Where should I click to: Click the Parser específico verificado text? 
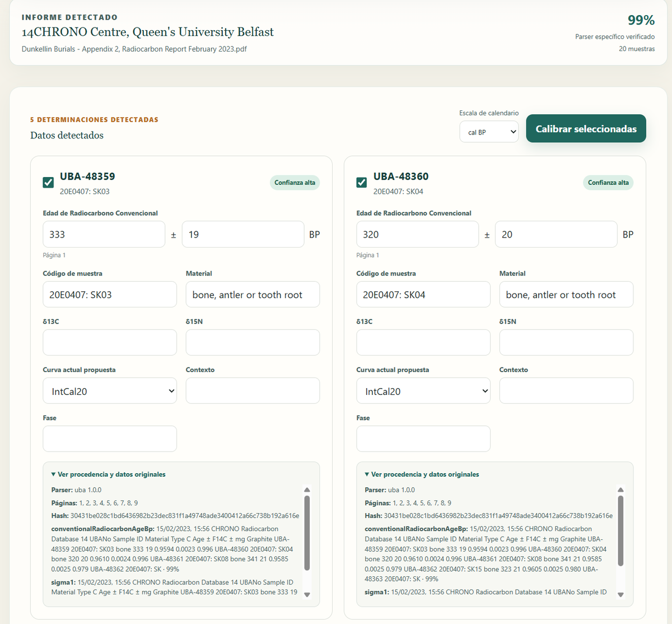click(x=615, y=36)
